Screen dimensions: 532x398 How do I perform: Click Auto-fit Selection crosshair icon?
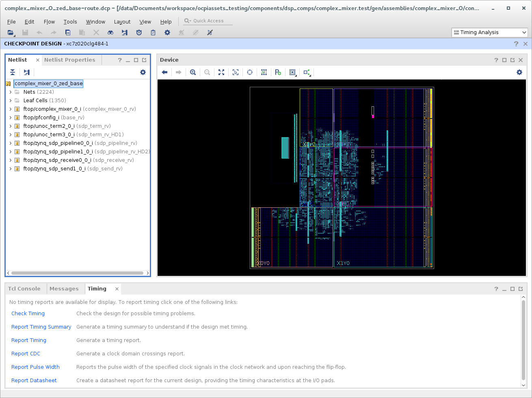[250, 72]
